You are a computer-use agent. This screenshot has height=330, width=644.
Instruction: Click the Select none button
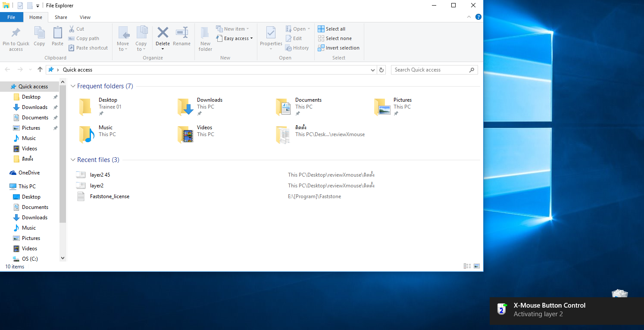[x=335, y=38]
